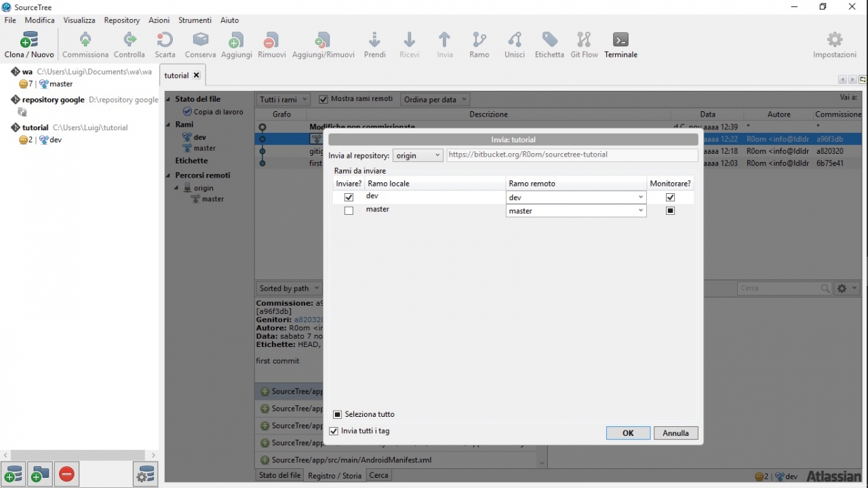Image resolution: width=868 pixels, height=488 pixels.
Task: Open the Sorted by path dropdown
Action: [x=290, y=288]
